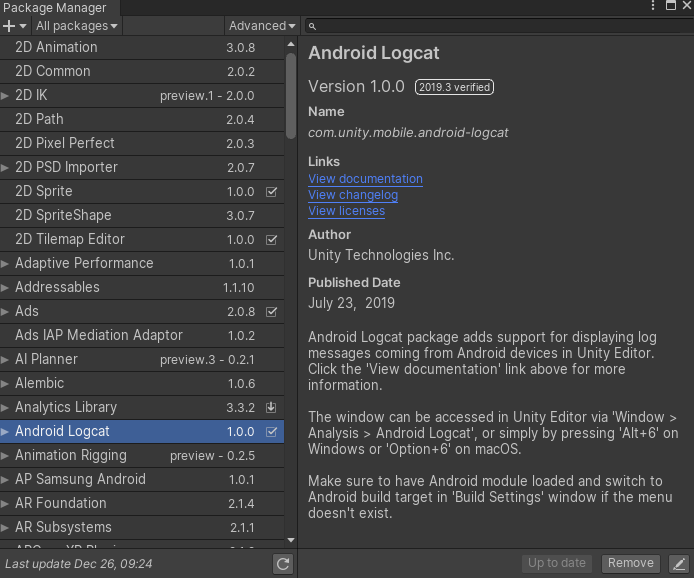The width and height of the screenshot is (694, 578).
Task: Select the Alembic package
Action: point(142,383)
